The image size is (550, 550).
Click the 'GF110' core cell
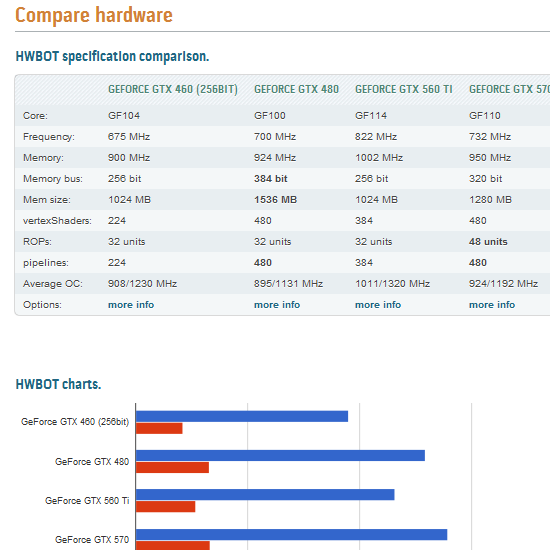pyautogui.click(x=485, y=115)
